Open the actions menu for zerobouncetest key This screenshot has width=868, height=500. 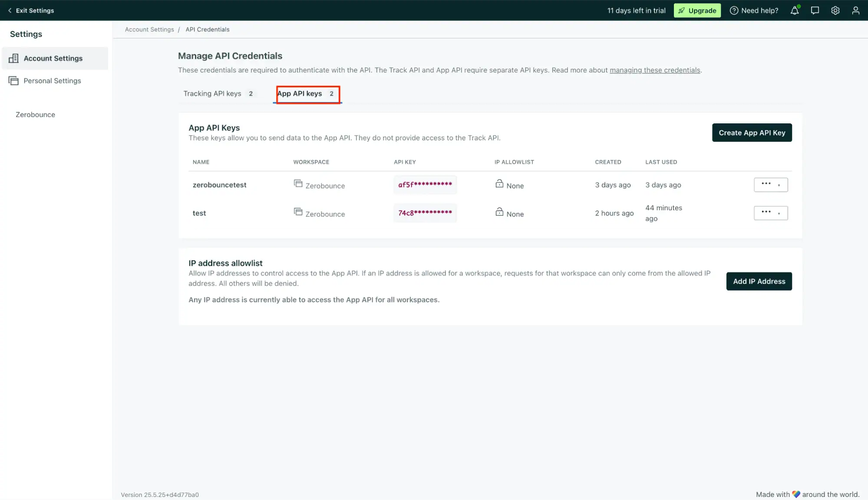click(767, 184)
